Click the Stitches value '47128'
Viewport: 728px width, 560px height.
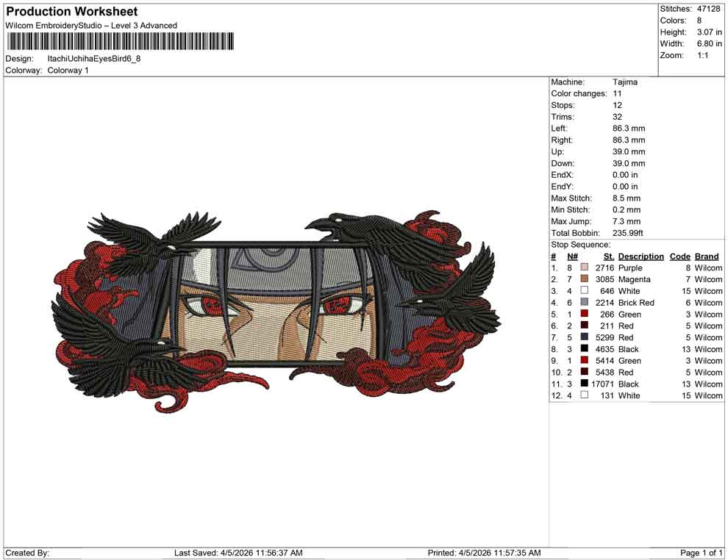pos(708,9)
